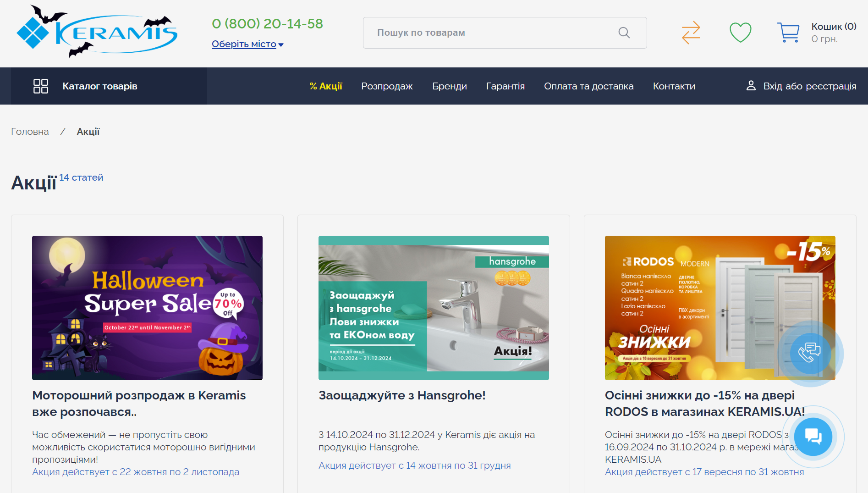Open the Контакти menu item
The width and height of the screenshot is (868, 493).
pos(674,86)
